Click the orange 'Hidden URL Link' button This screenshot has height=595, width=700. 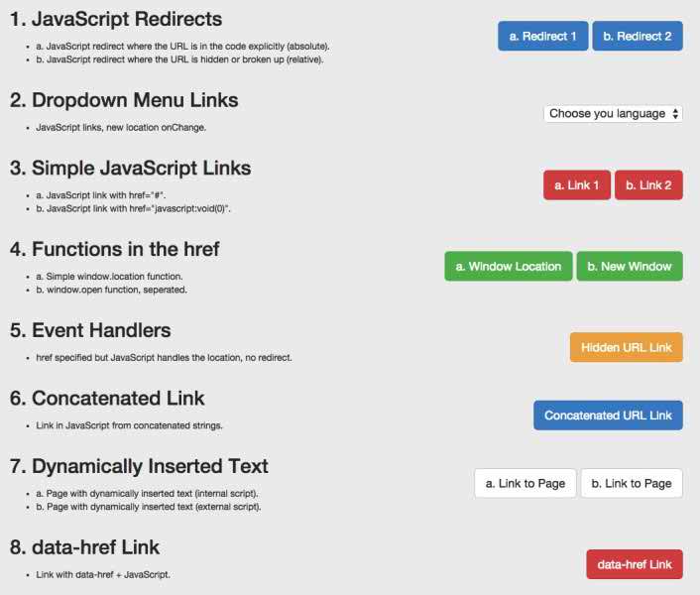[x=627, y=347]
